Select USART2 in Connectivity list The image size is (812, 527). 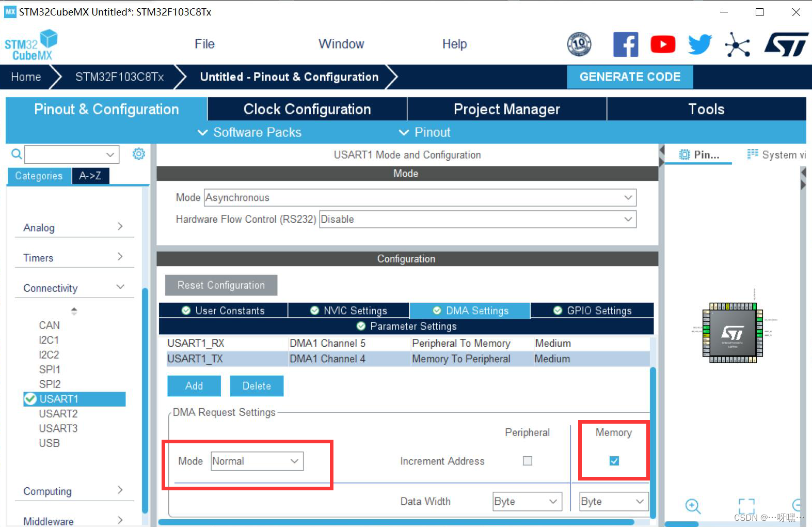click(58, 414)
